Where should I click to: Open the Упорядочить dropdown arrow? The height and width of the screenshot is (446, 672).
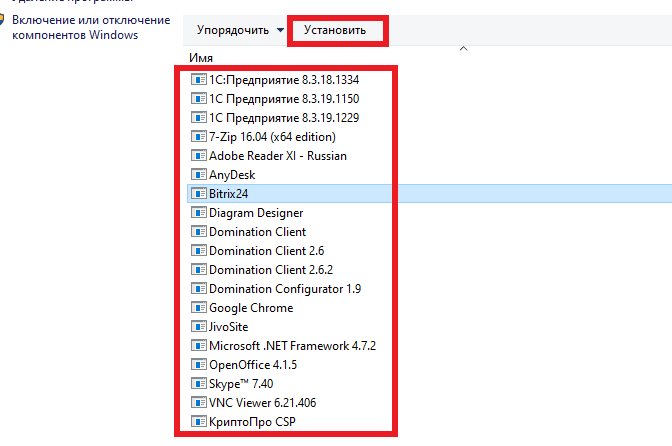[280, 30]
